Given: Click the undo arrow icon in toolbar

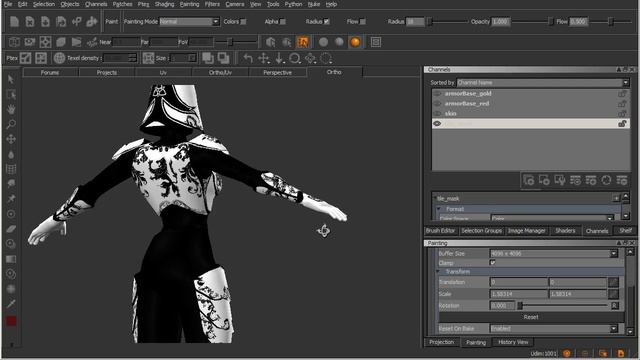Looking at the screenshot, I should pyautogui.click(x=248, y=58).
